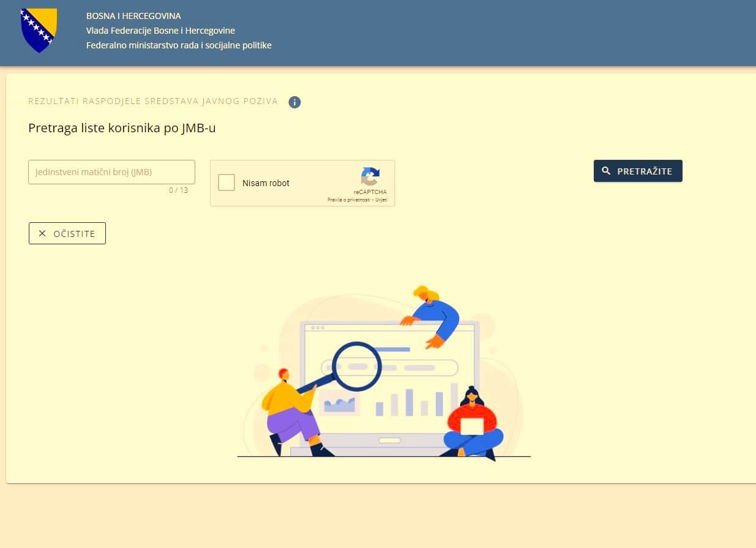Click the search illustration image
The height and width of the screenshot is (548, 756).
pos(383,377)
